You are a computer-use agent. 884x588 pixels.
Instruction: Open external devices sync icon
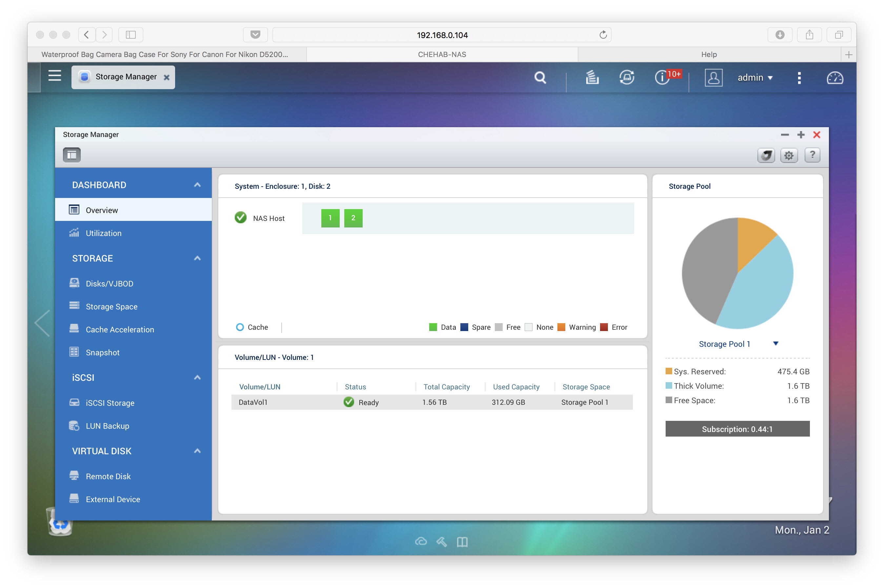(626, 78)
